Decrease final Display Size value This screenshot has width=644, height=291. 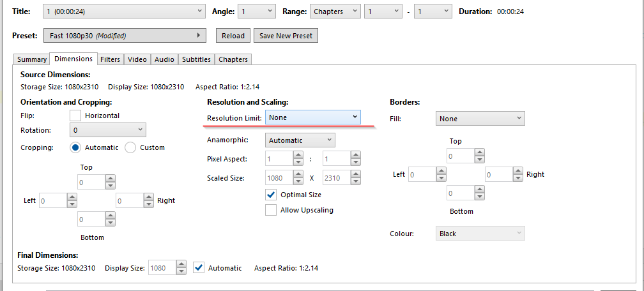[x=181, y=271]
